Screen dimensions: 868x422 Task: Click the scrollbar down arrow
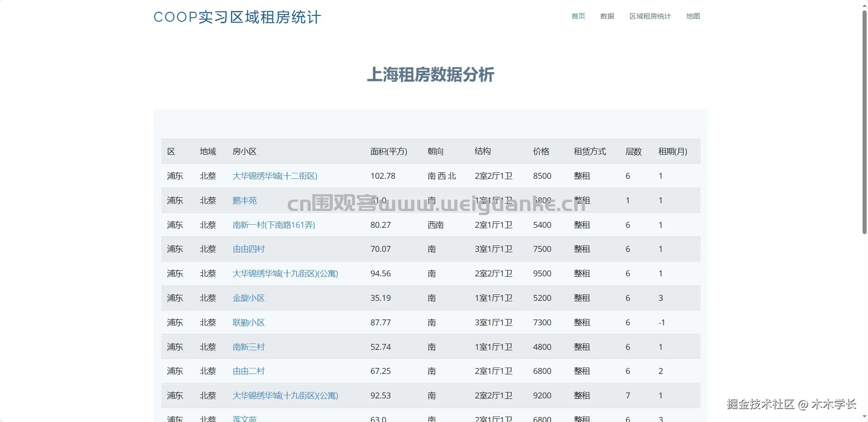(x=864, y=417)
